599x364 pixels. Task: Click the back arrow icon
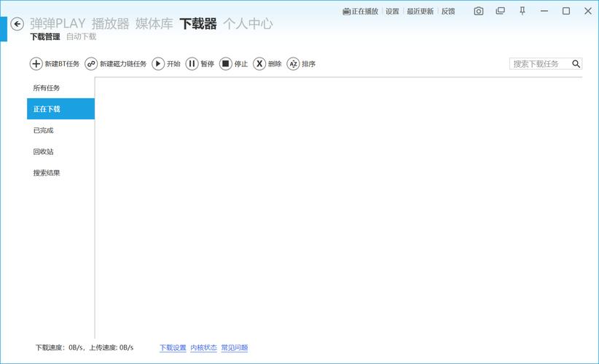tap(17, 24)
